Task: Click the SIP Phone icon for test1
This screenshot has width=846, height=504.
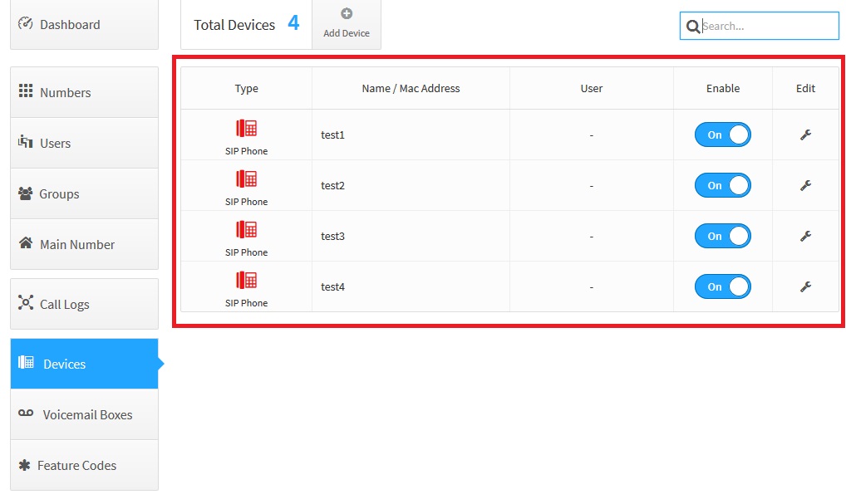Action: 246,128
